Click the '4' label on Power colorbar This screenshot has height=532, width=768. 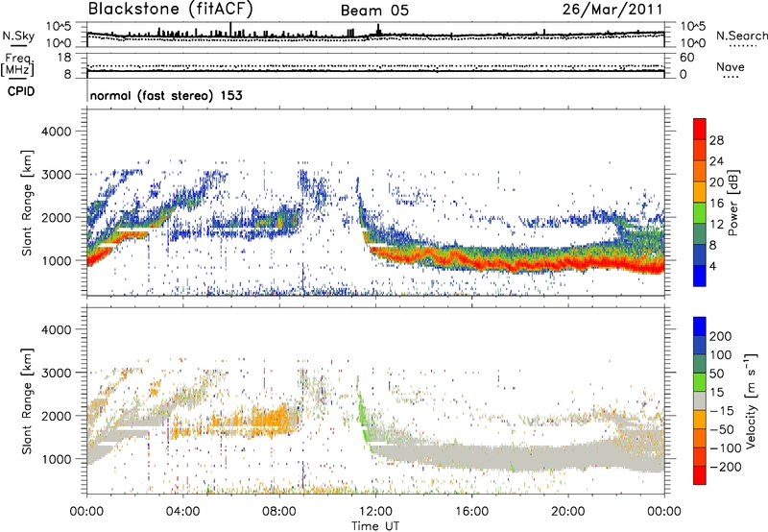pos(713,267)
